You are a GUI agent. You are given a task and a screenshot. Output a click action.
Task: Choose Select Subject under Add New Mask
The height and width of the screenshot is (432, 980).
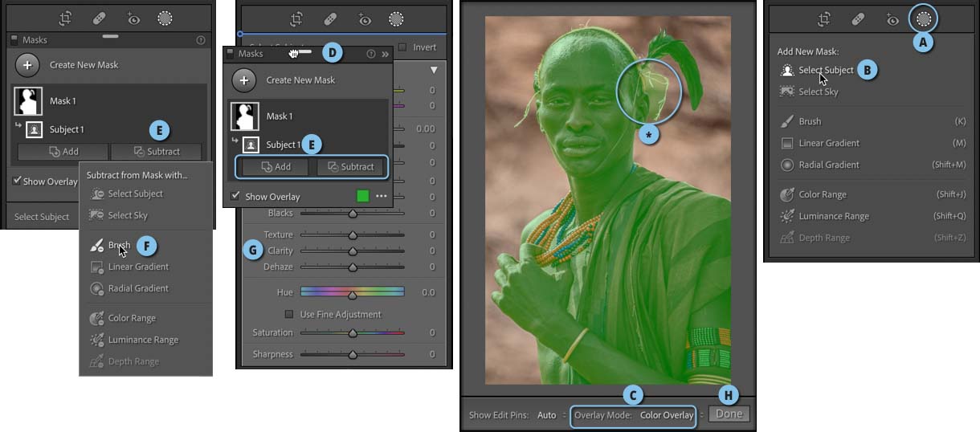coord(826,70)
